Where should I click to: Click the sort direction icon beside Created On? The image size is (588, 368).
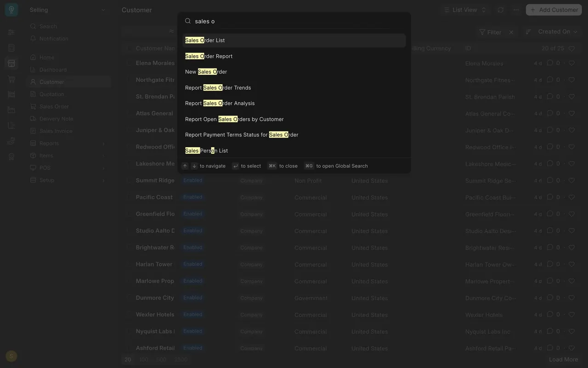tap(528, 32)
